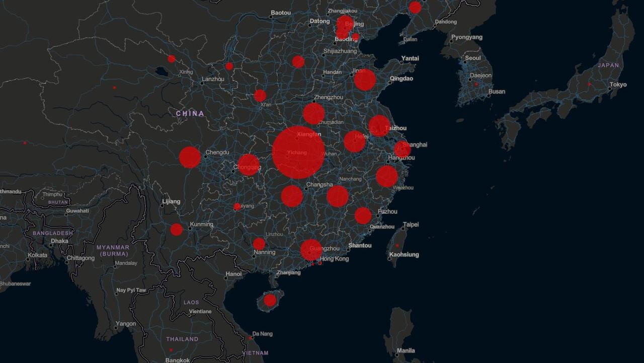644x363 pixels.
Task: Select the red circle below Hangzhou
Action: (x=387, y=176)
